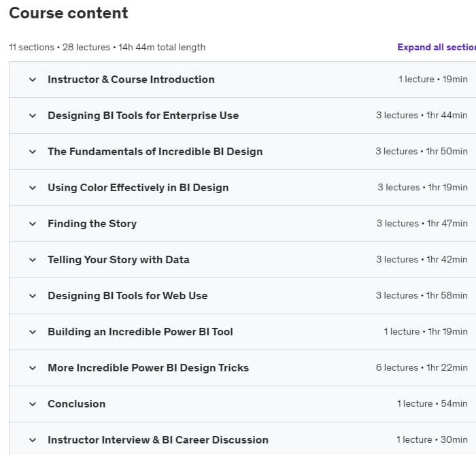Click the '1 lecture • 54min' label
Screen dimensions: 476x455
pyautogui.click(x=432, y=404)
